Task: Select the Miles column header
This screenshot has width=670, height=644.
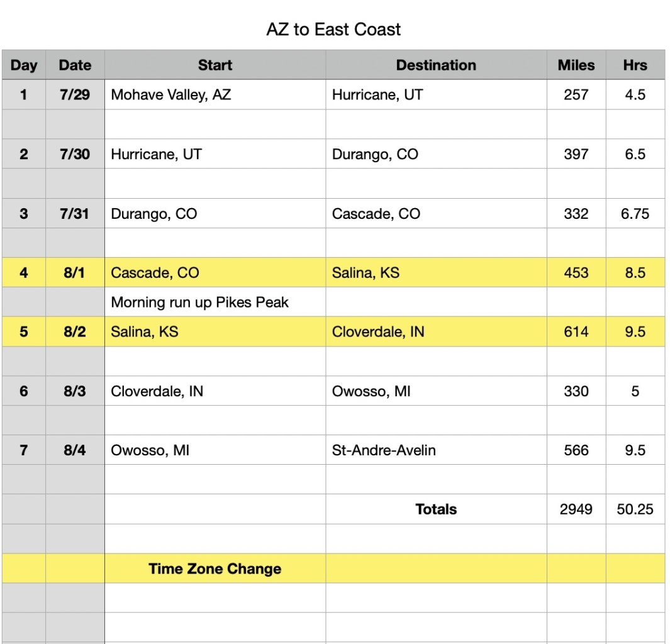Action: tap(576, 65)
